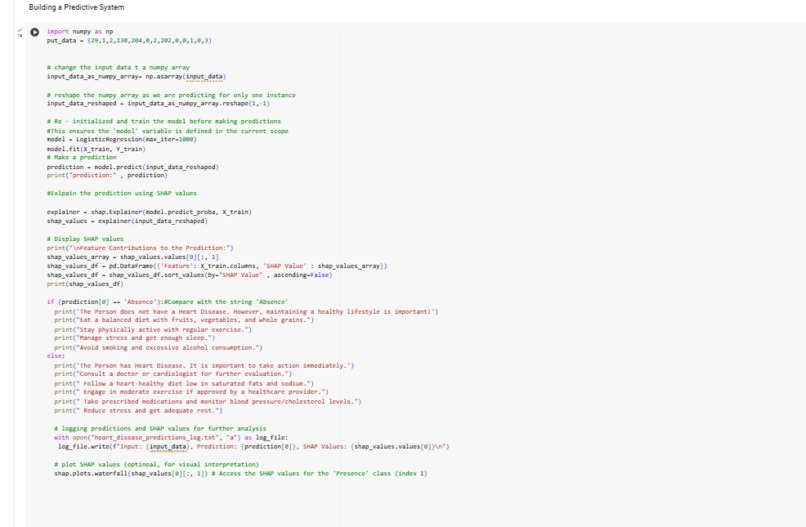Click the print 'Eat a balanced diet' line
Viewport: 806px width, 527px height.
pos(184,320)
